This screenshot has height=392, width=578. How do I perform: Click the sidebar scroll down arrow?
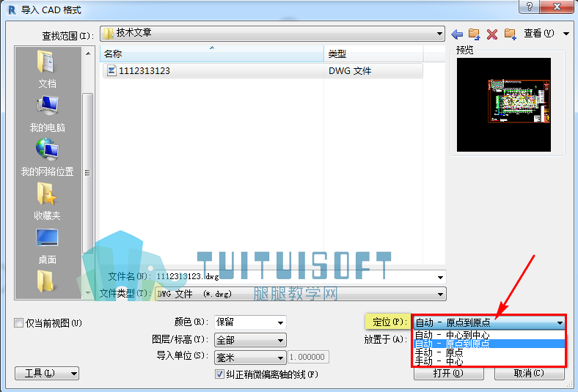tap(88, 293)
